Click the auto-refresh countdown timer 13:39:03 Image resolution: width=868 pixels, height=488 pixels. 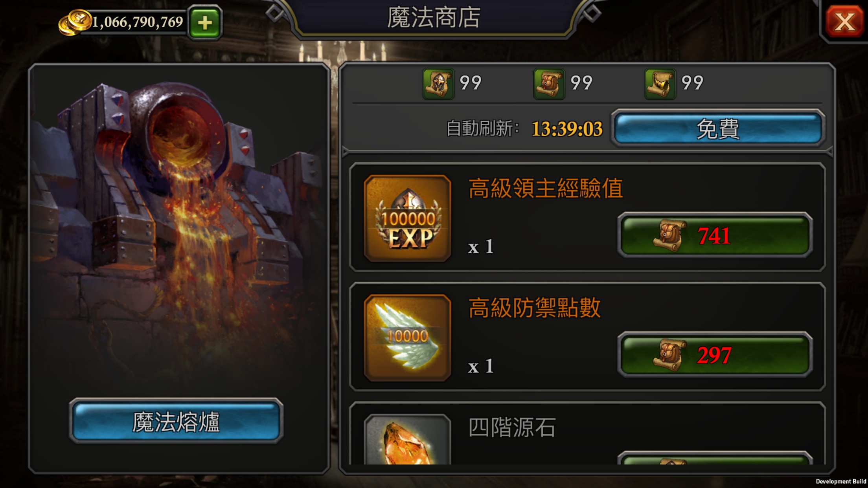567,129
